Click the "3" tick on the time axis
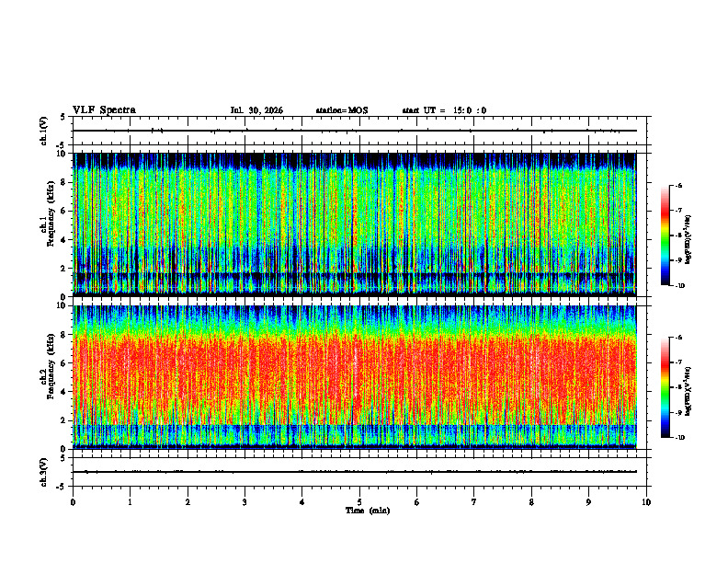Screen dimensions: 728x563 (x=245, y=502)
